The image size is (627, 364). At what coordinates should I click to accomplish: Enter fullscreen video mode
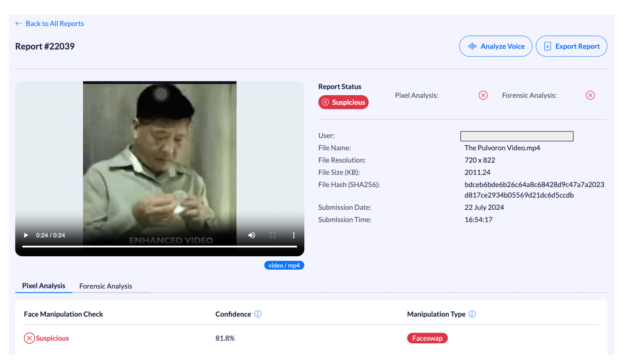click(x=273, y=235)
